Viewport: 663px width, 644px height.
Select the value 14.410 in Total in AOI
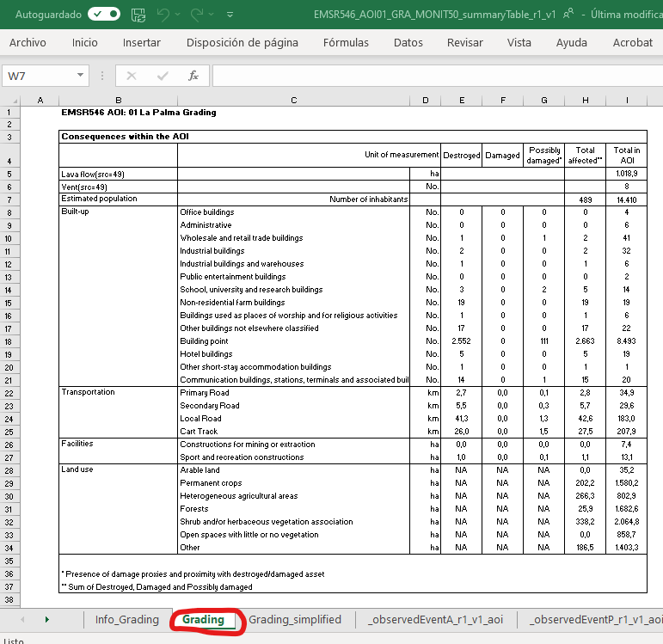(x=627, y=199)
